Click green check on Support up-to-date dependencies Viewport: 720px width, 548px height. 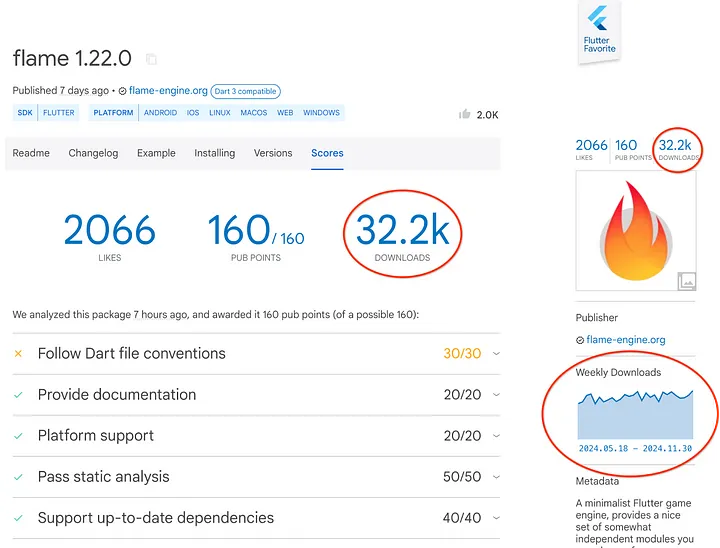(x=18, y=518)
